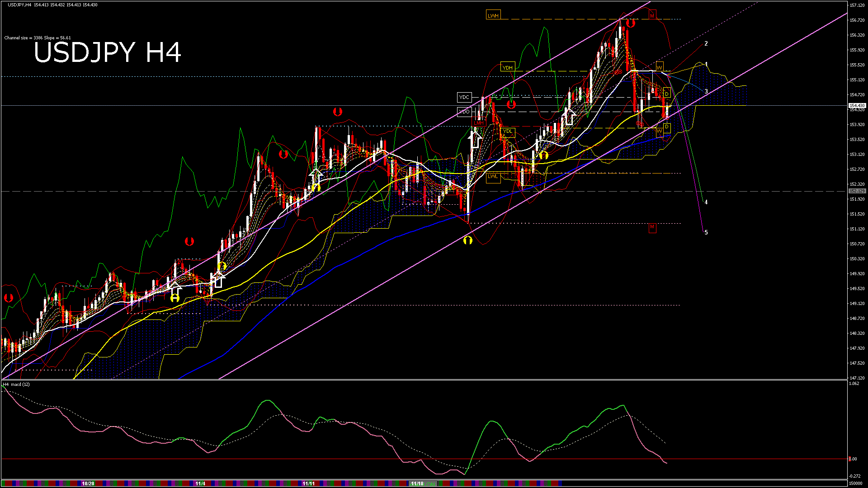Screen dimensions: 868x488
Task: Click the red M label beside LWH line
Action: [x=652, y=15]
